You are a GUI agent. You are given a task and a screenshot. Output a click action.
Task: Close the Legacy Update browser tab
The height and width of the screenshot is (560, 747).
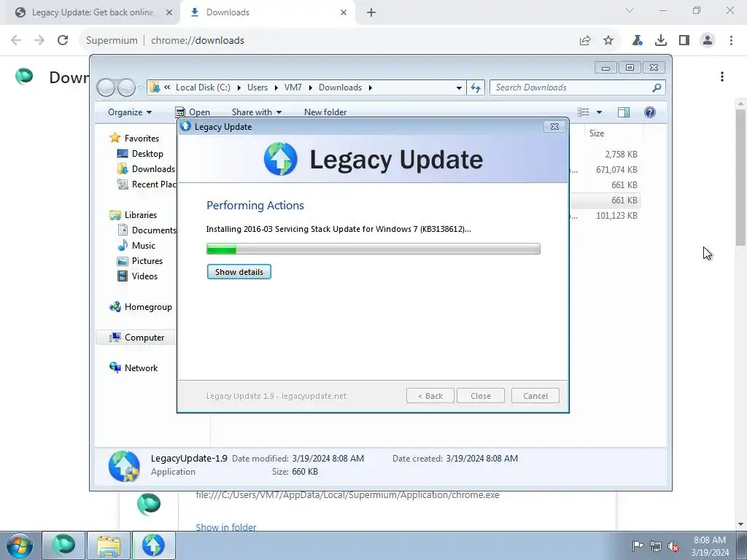[169, 13]
